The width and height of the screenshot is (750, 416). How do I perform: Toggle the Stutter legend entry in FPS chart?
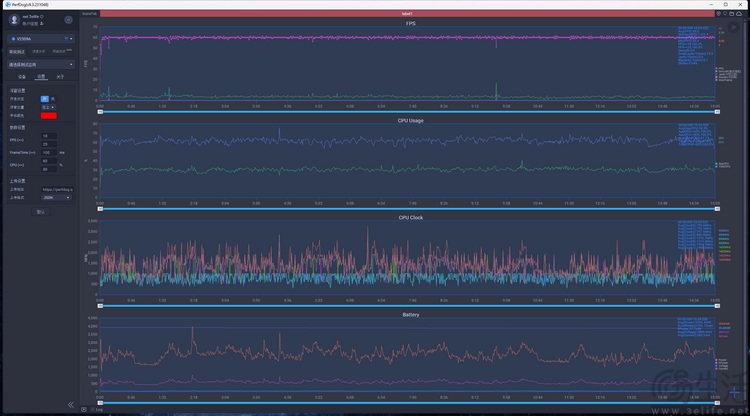tap(726, 77)
